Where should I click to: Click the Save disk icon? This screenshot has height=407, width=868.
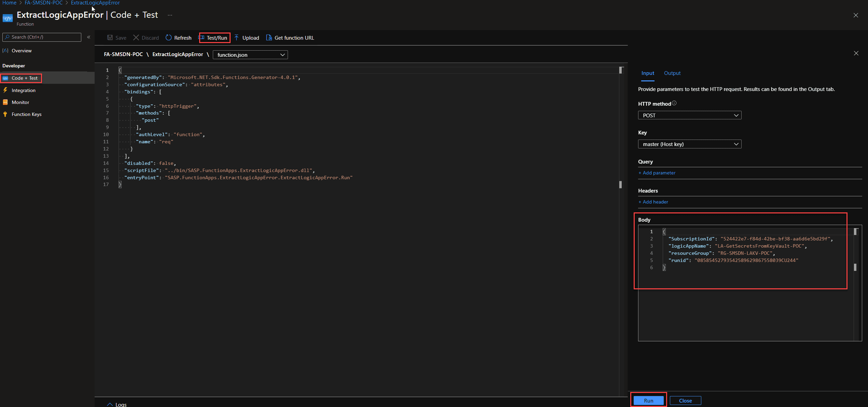click(110, 38)
